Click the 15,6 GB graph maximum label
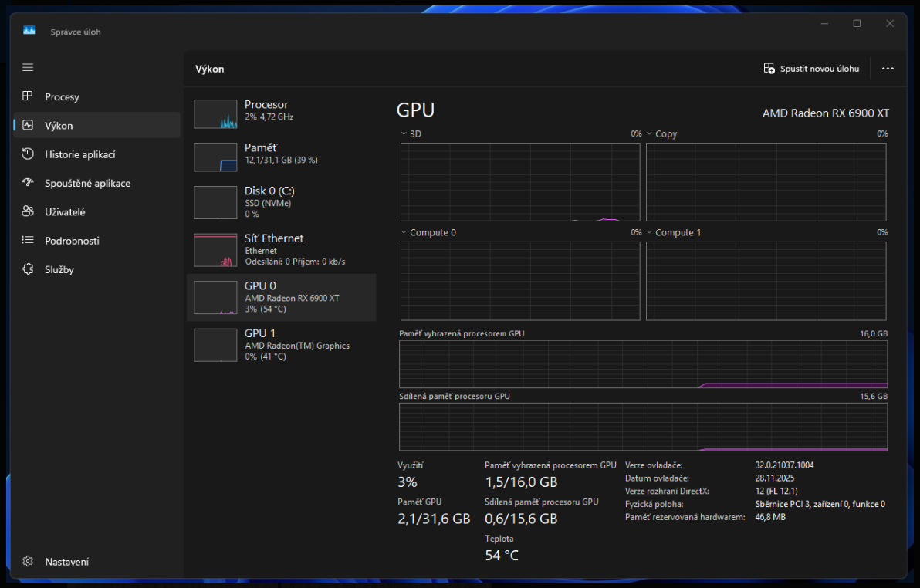Viewport: 920px width, 588px height. pos(874,396)
